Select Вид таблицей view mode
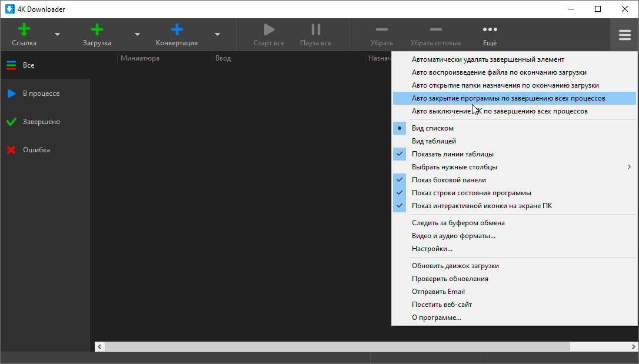Screen dimensions: 639x364 click(434, 141)
